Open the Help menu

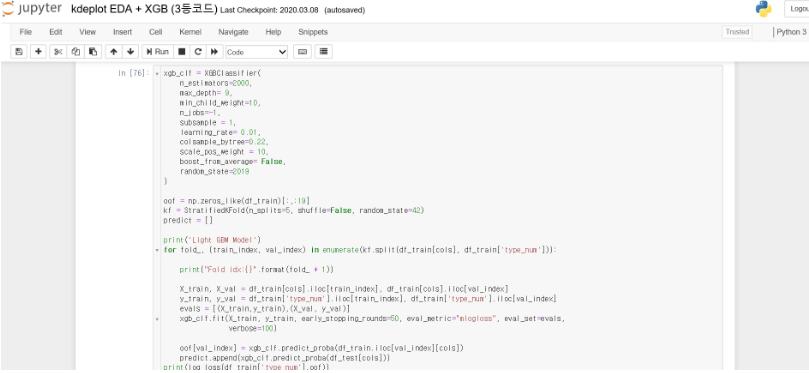pos(273,32)
